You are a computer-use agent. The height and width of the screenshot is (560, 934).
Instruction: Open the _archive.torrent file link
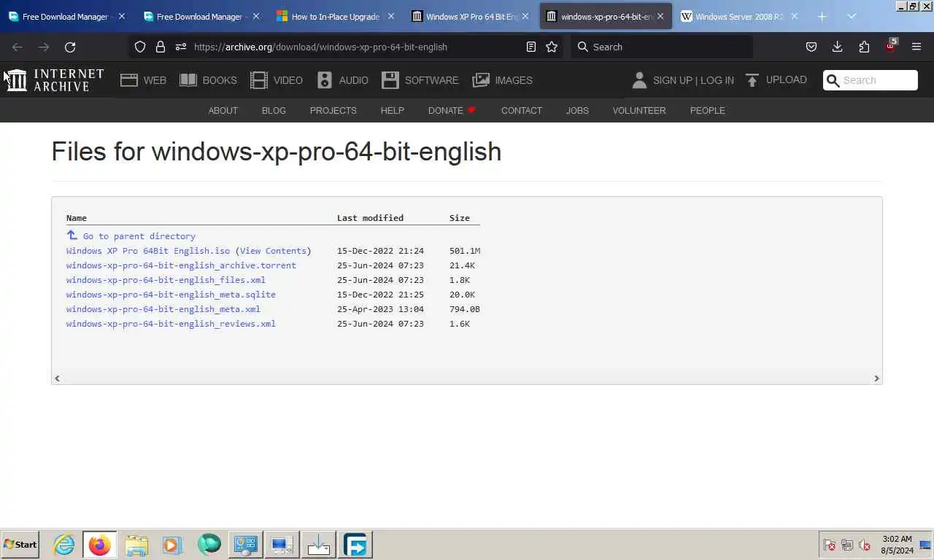click(x=181, y=265)
